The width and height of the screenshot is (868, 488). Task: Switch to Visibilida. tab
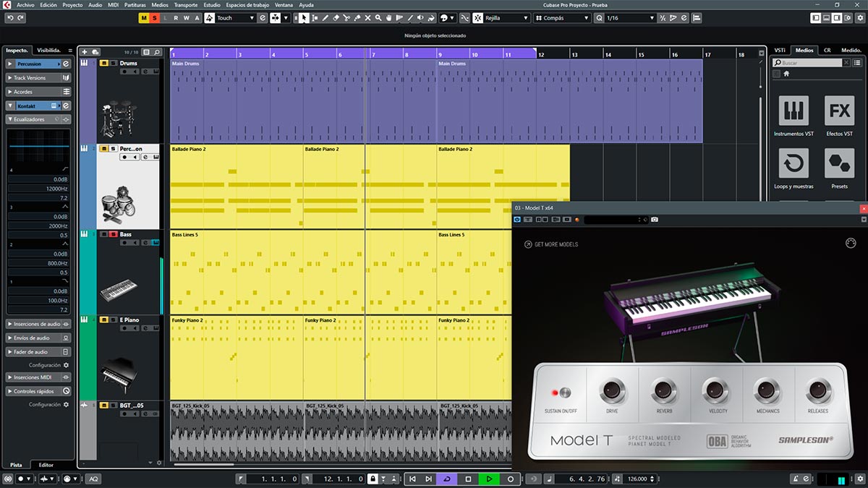[x=48, y=50]
